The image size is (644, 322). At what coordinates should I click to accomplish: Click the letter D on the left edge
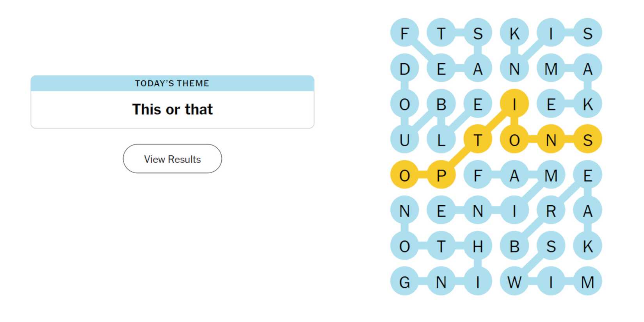click(x=404, y=69)
